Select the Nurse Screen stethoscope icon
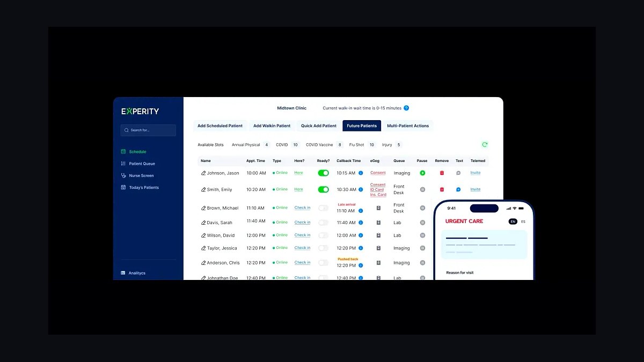This screenshot has height=362, width=644. tap(123, 175)
